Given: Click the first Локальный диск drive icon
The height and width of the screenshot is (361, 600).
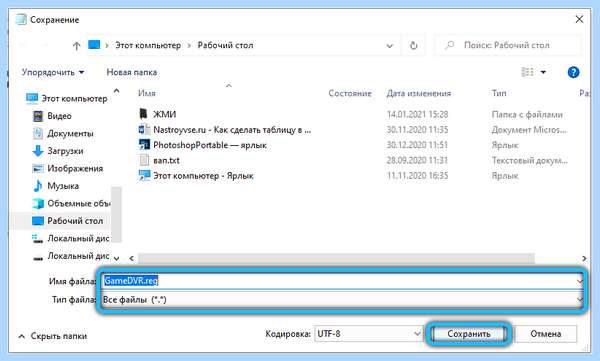Looking at the screenshot, I should 37,238.
